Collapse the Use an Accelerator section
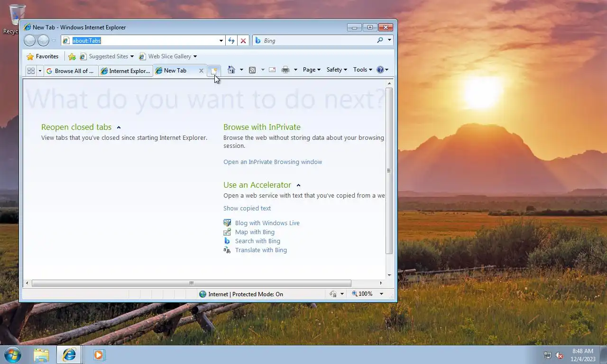This screenshot has width=607, height=364. coord(298,185)
